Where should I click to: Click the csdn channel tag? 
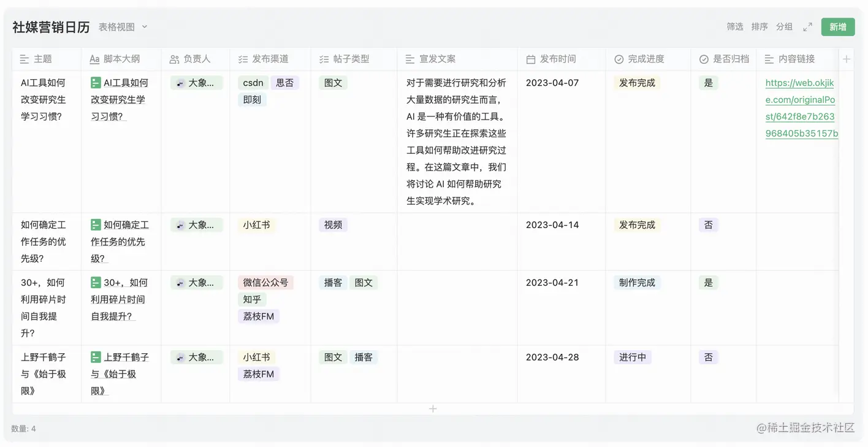[253, 83]
